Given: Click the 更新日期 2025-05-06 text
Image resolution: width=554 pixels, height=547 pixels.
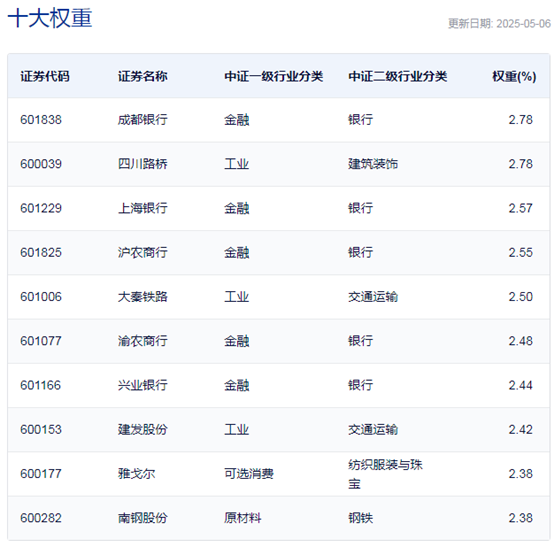Looking at the screenshot, I should (499, 24).
